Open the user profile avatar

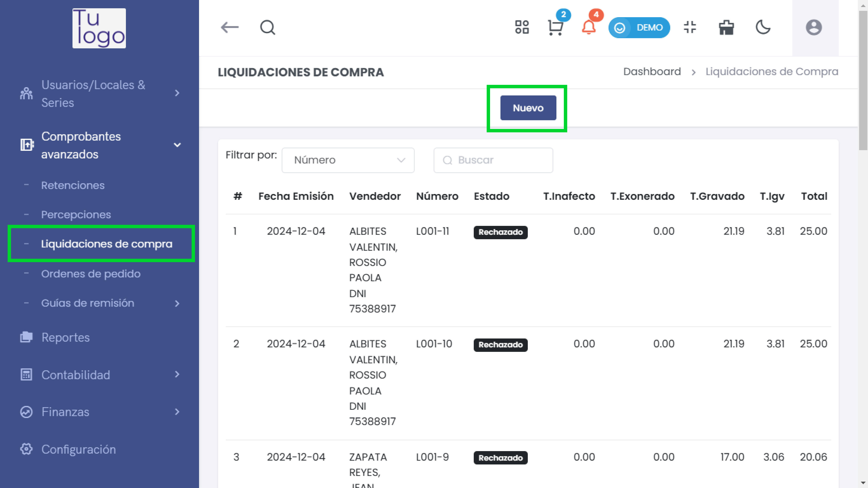pyautogui.click(x=813, y=27)
